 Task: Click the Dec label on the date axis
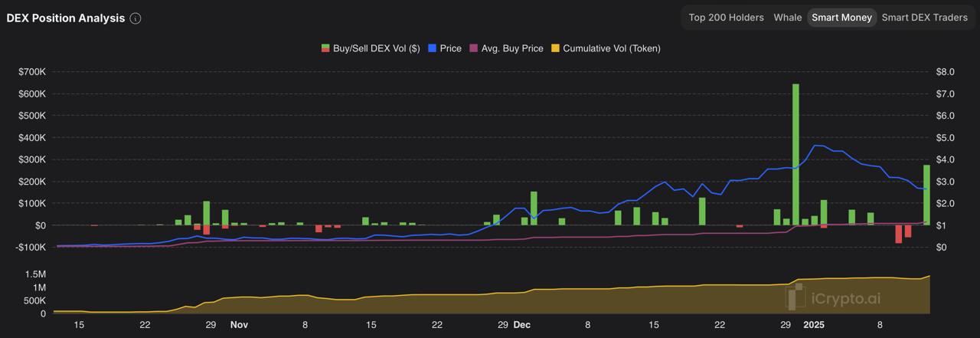pyautogui.click(x=522, y=325)
